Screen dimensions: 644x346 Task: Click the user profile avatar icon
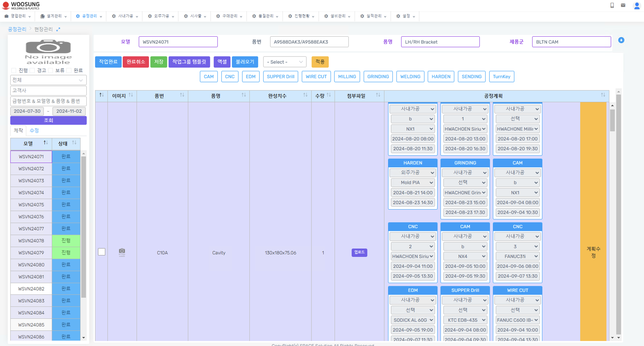click(637, 5)
